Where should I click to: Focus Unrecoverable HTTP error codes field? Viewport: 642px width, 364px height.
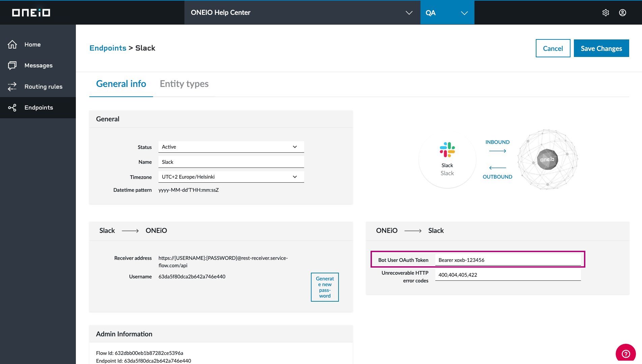(508, 275)
